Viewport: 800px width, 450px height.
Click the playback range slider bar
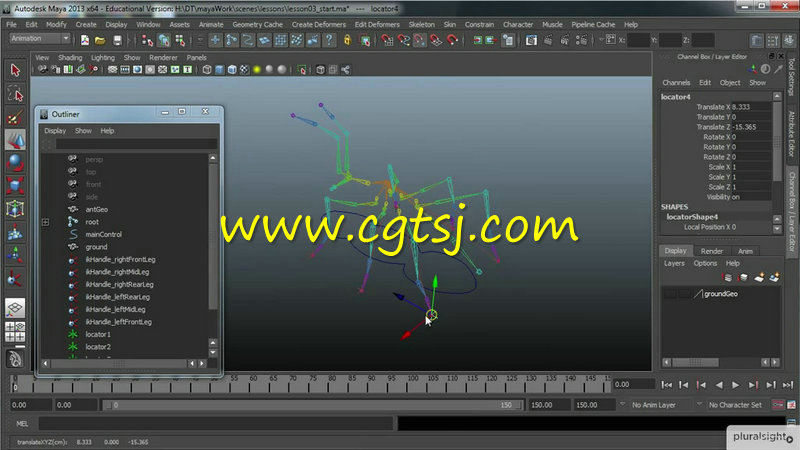312,405
